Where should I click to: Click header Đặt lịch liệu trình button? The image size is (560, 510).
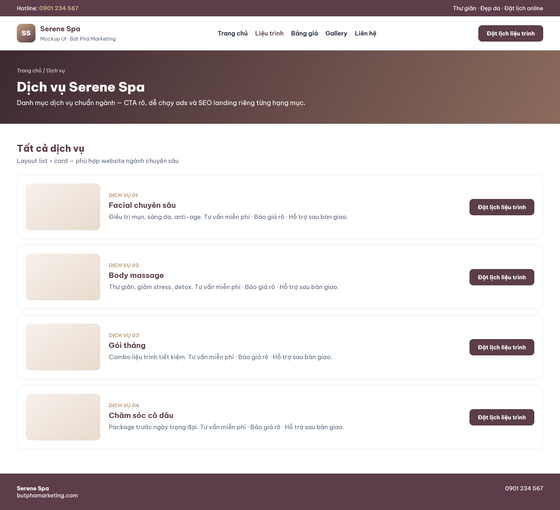pos(510,33)
